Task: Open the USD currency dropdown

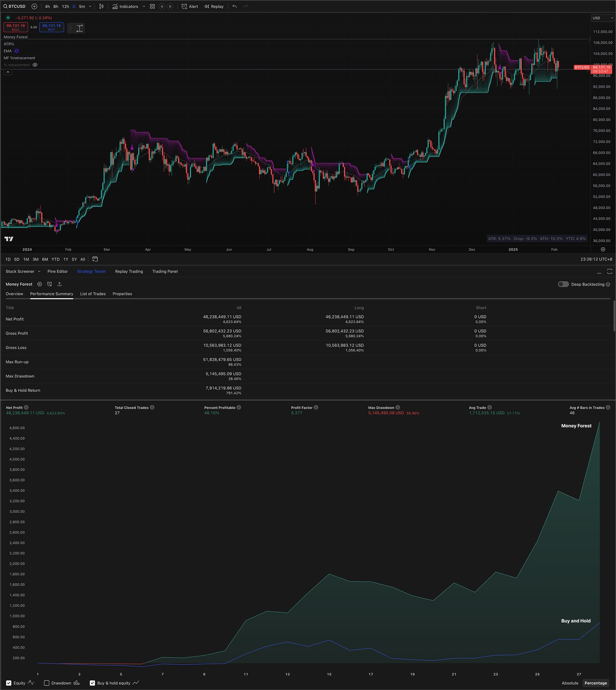Action: coord(602,18)
